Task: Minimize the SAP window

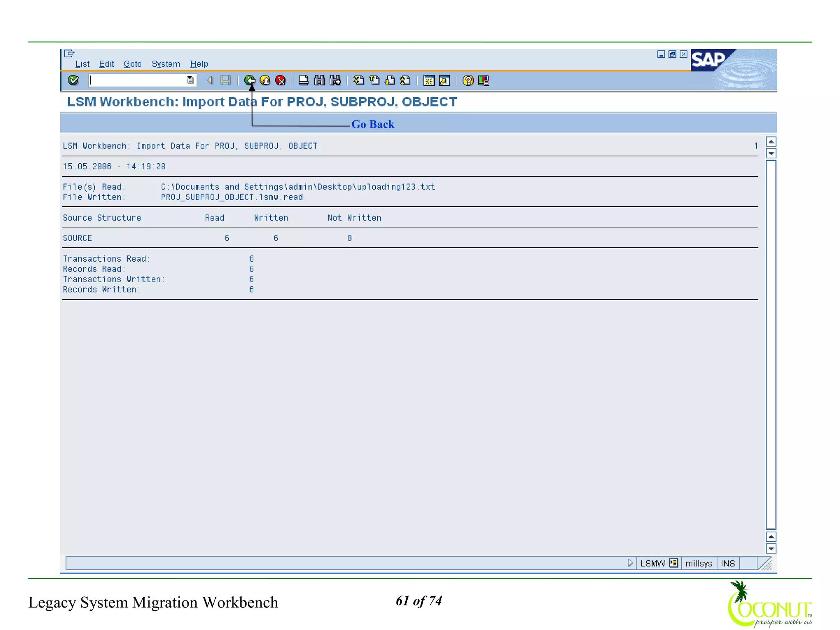Action: point(661,54)
